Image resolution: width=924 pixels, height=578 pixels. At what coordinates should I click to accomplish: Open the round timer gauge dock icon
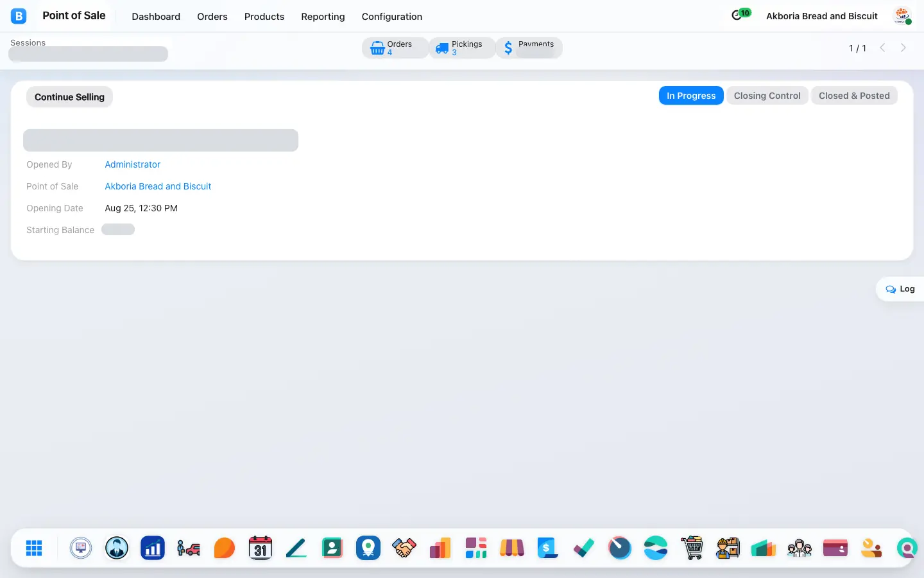[x=620, y=548]
